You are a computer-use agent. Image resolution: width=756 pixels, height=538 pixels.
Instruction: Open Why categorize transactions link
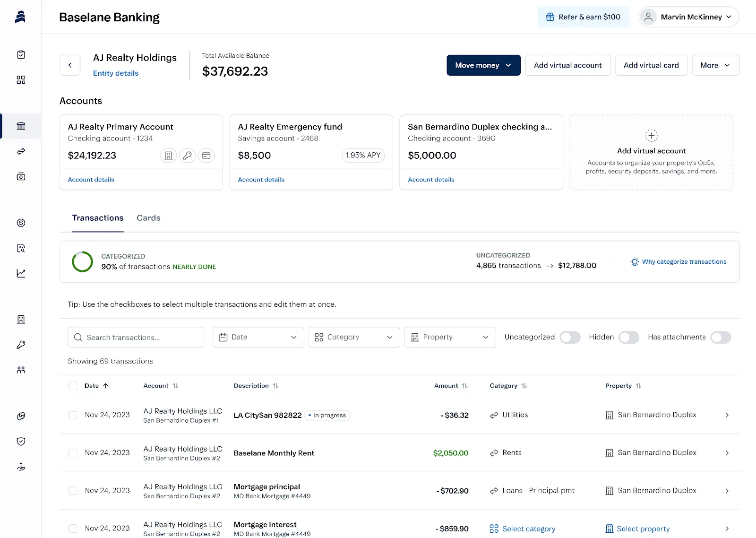tap(684, 262)
